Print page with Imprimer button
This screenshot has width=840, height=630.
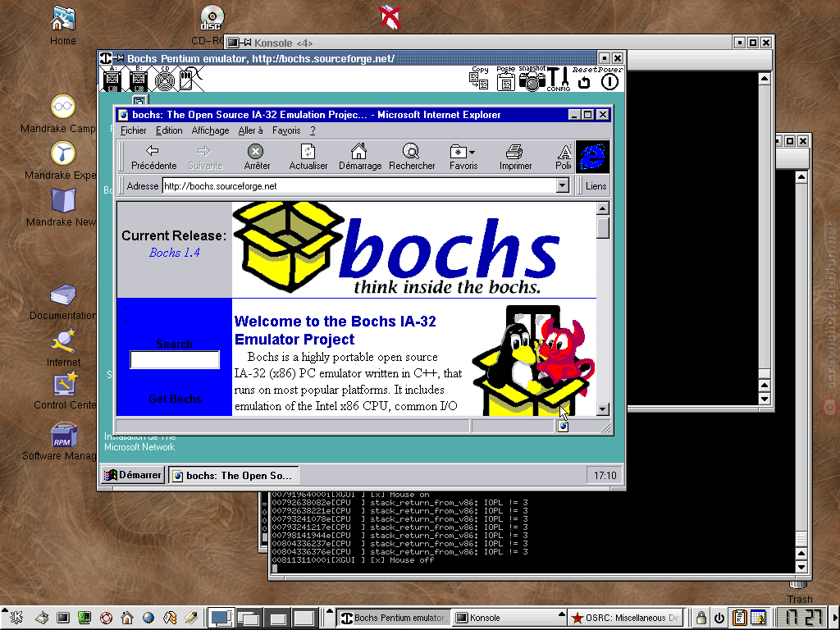point(515,157)
